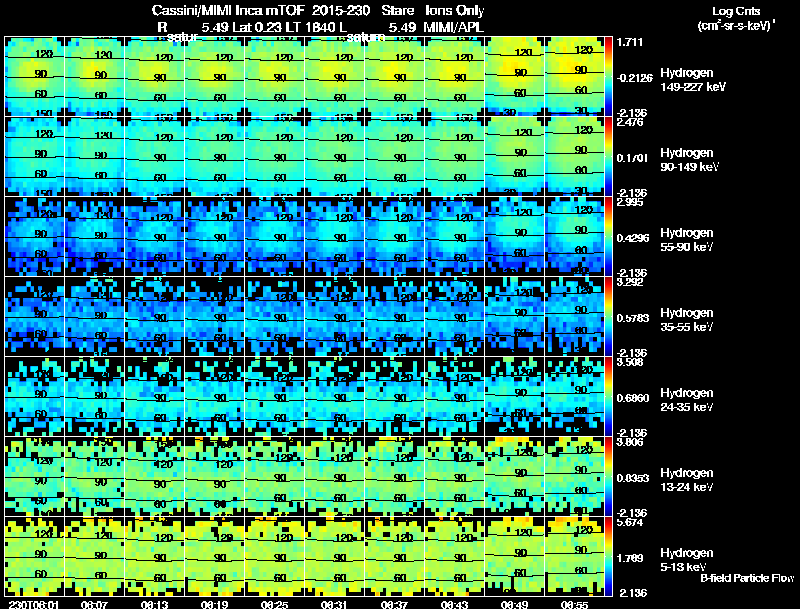Click the colorbar beside the 5-13 keV row
800x609 pixels.
pyautogui.click(x=608, y=556)
